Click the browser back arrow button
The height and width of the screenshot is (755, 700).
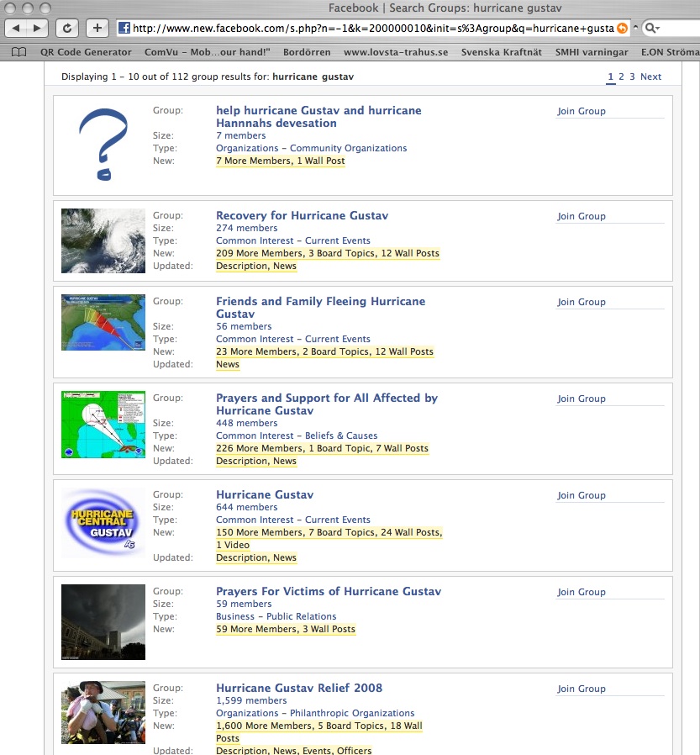click(x=16, y=28)
